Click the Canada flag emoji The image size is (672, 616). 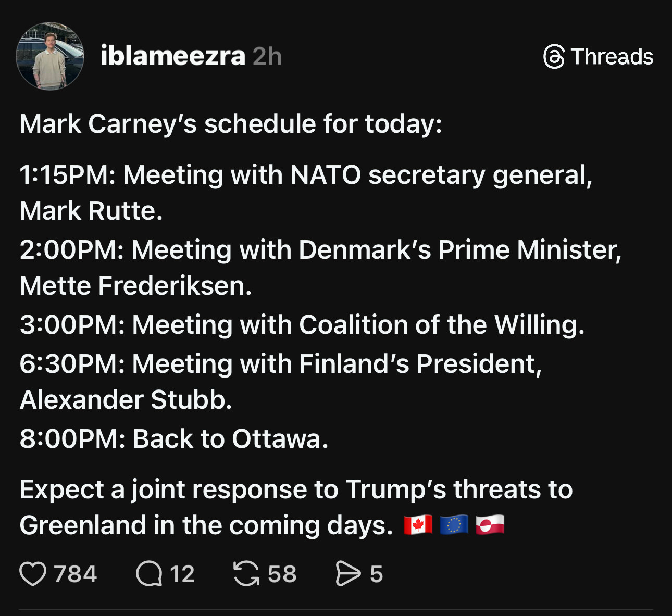pyautogui.click(x=418, y=525)
